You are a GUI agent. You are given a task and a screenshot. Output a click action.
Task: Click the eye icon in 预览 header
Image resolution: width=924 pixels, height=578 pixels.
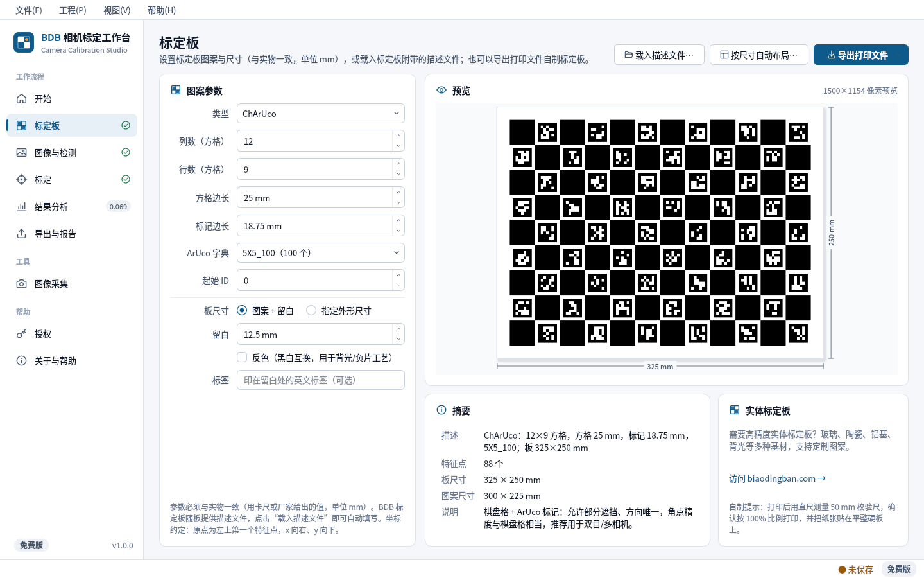pyautogui.click(x=441, y=91)
